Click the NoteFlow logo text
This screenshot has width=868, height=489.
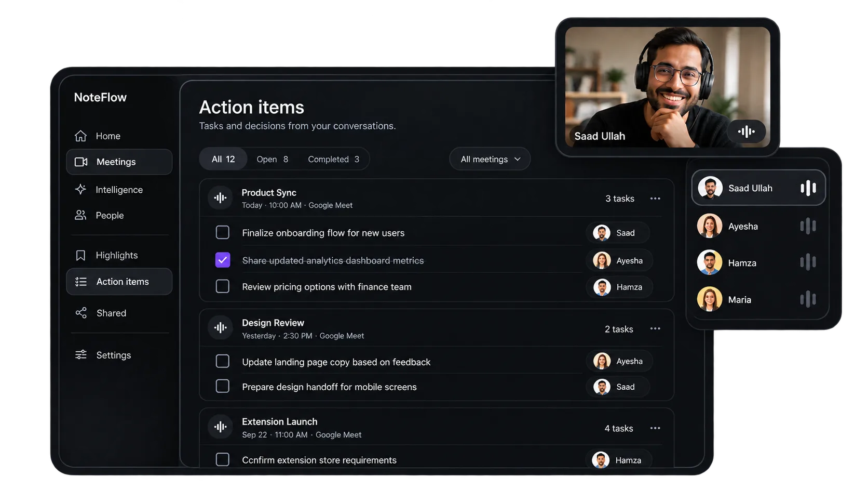pyautogui.click(x=100, y=97)
